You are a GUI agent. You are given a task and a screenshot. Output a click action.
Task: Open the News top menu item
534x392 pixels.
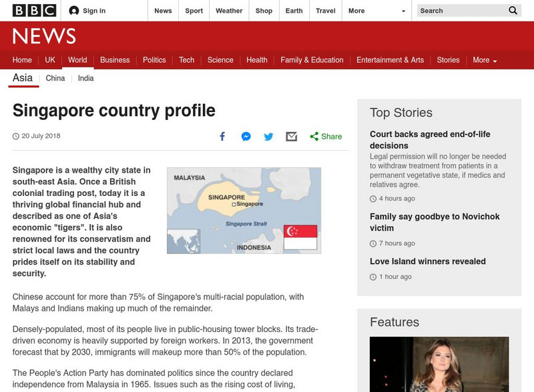(163, 11)
